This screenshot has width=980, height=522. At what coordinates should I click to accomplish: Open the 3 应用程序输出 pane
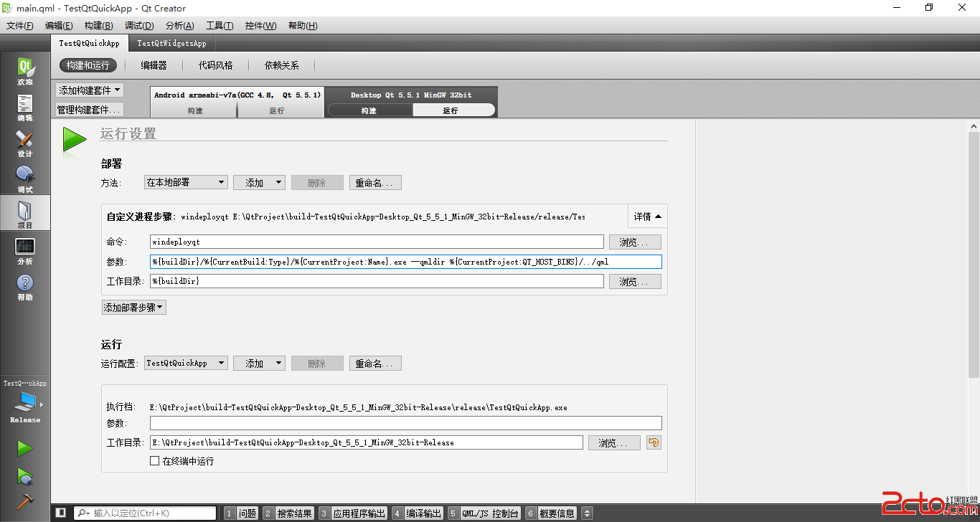click(x=353, y=513)
